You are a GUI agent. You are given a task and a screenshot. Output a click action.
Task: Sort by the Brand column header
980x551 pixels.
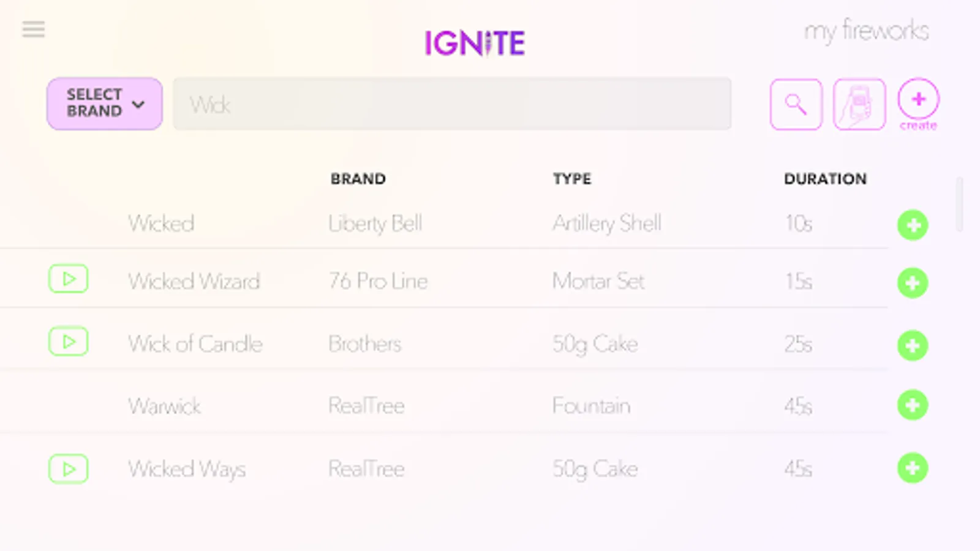(358, 179)
